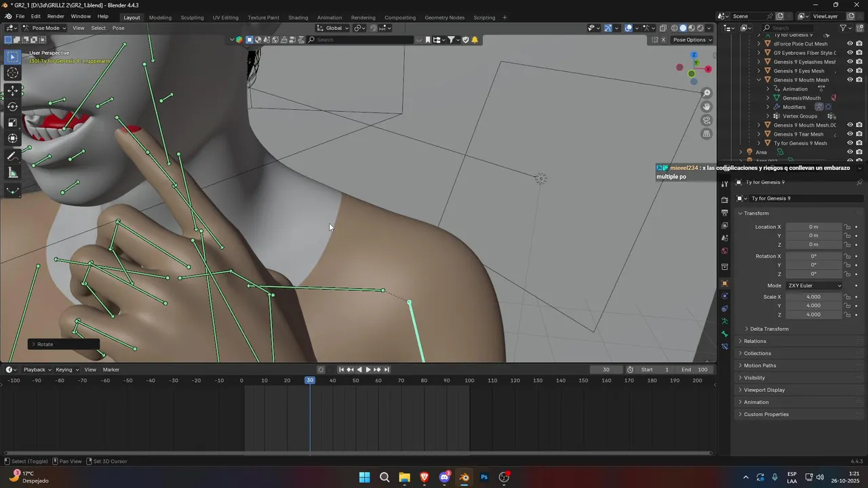Pick the Scale tool

(13, 123)
